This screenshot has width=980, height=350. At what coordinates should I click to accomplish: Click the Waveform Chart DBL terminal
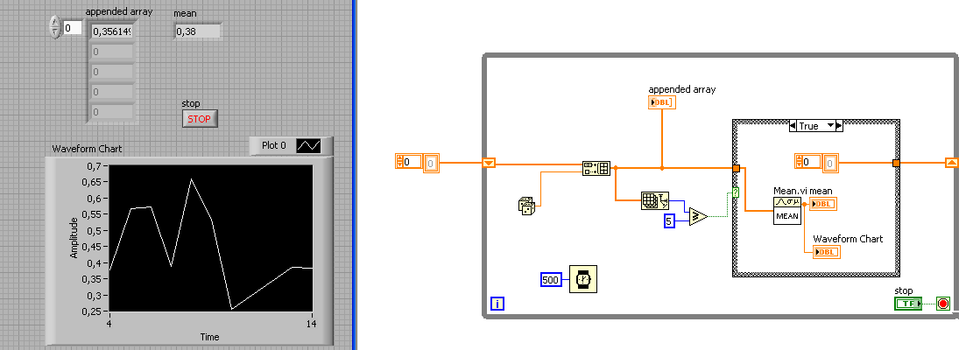pos(826,252)
